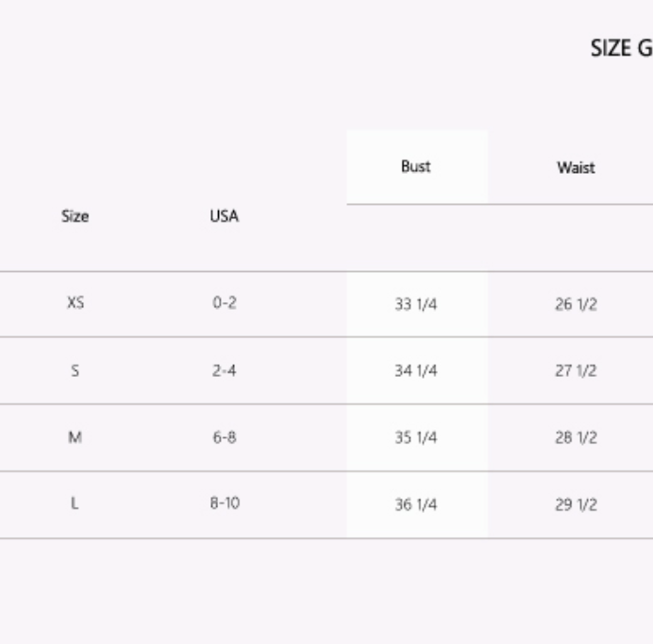Select the Bust column header
The width and height of the screenshot is (653, 644).
point(415,166)
